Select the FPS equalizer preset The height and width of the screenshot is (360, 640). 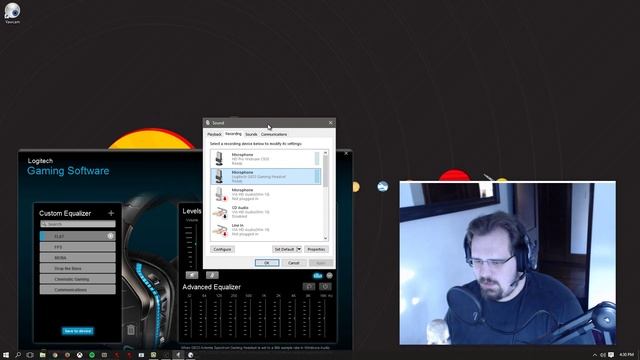[78, 247]
